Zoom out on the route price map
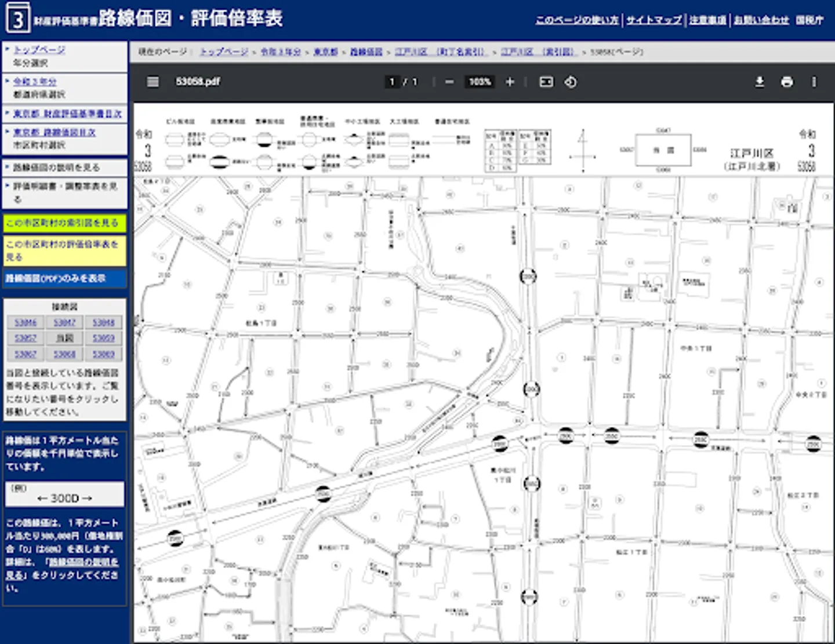Viewport: 835px width, 644px height. tap(449, 82)
